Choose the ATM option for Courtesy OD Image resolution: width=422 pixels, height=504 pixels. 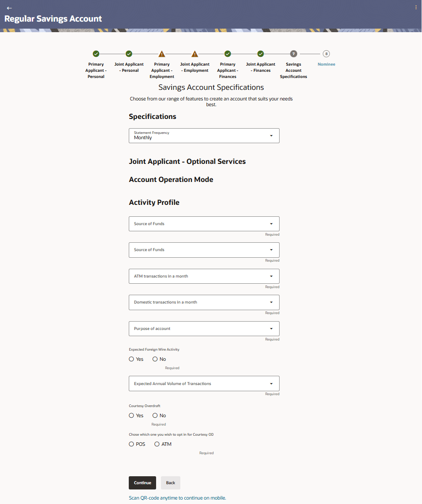pyautogui.click(x=157, y=444)
